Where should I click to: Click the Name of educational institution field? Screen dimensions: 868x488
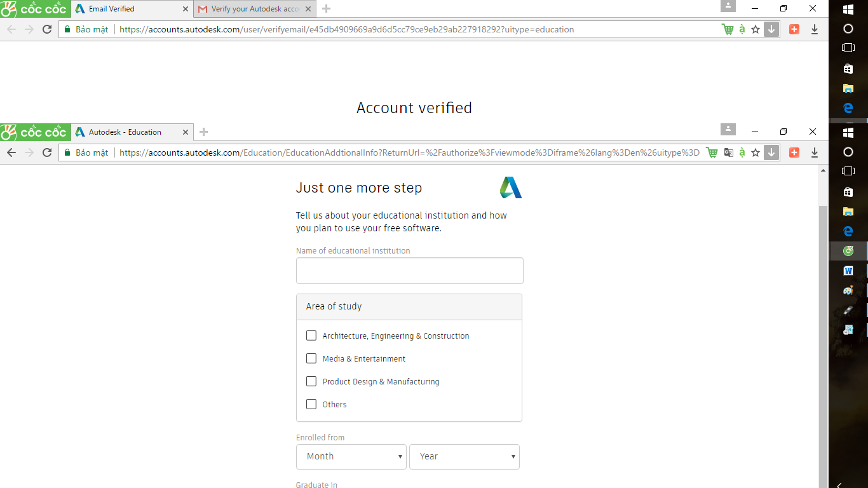(x=409, y=271)
